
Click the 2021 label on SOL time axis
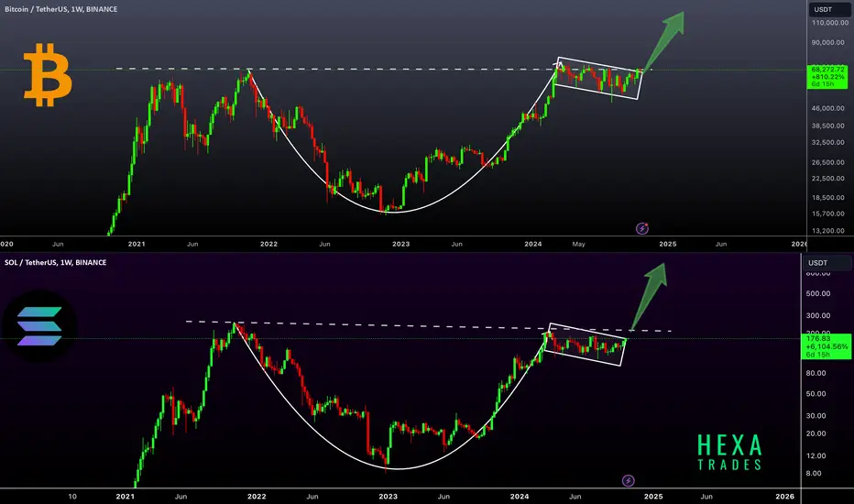pyautogui.click(x=126, y=497)
